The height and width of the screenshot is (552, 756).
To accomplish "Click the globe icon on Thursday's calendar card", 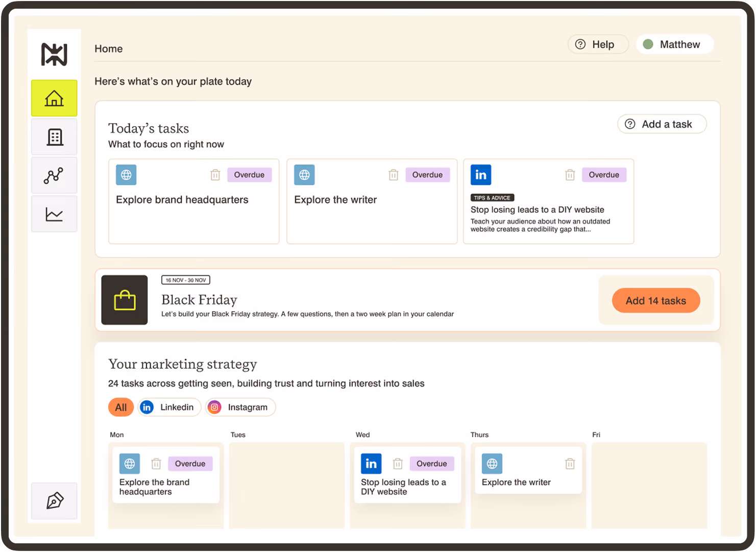I will coord(492,464).
